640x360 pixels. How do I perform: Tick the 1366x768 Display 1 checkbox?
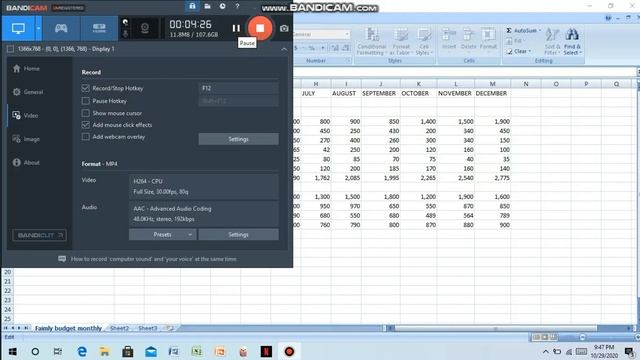coord(11,49)
